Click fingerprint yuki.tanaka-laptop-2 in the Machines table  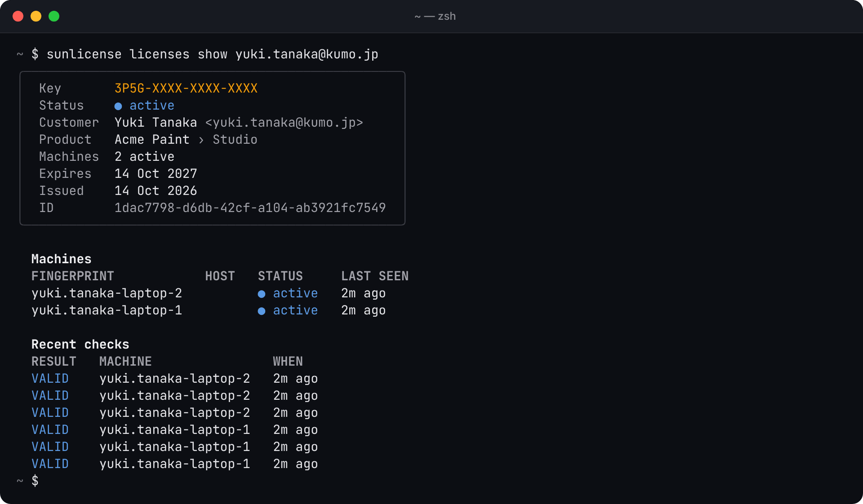click(107, 293)
